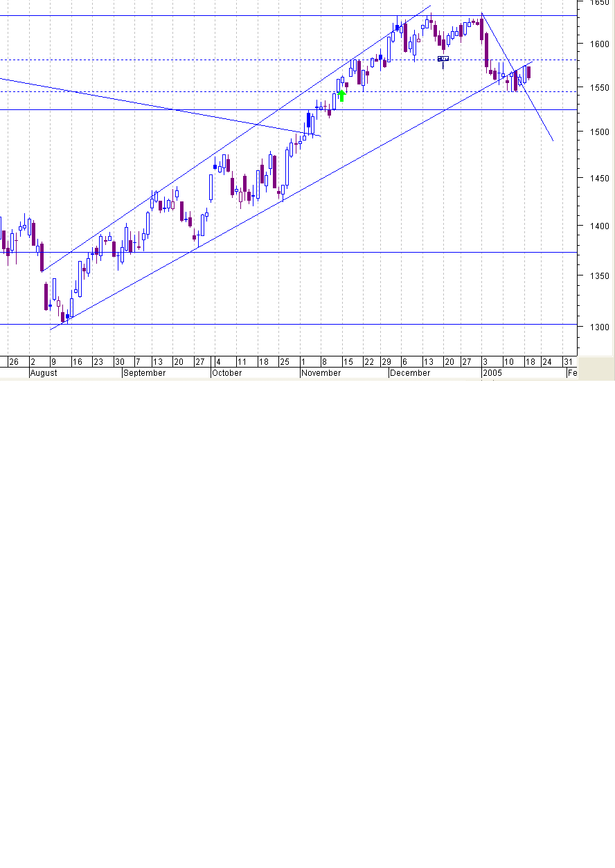Click the 1400 price axis label
Screen dimensions: 615x868
point(599,226)
